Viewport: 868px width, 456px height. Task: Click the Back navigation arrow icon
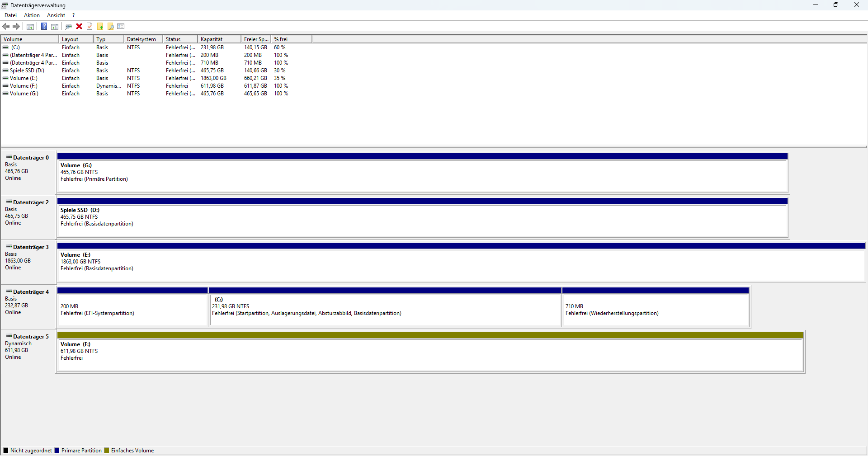[x=6, y=26]
